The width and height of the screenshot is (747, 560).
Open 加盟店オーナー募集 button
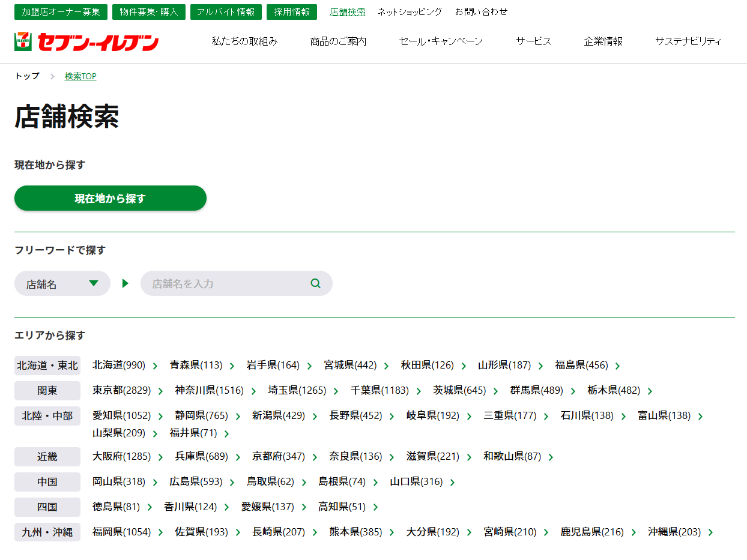coord(61,12)
